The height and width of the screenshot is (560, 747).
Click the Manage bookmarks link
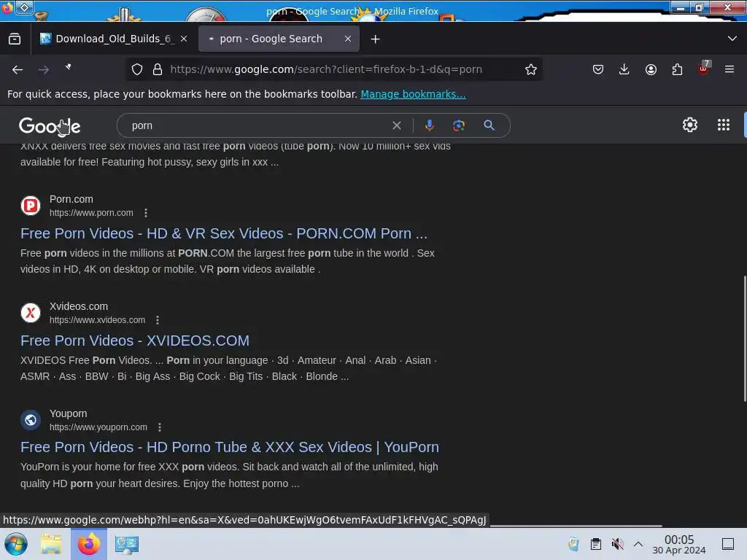tap(413, 94)
